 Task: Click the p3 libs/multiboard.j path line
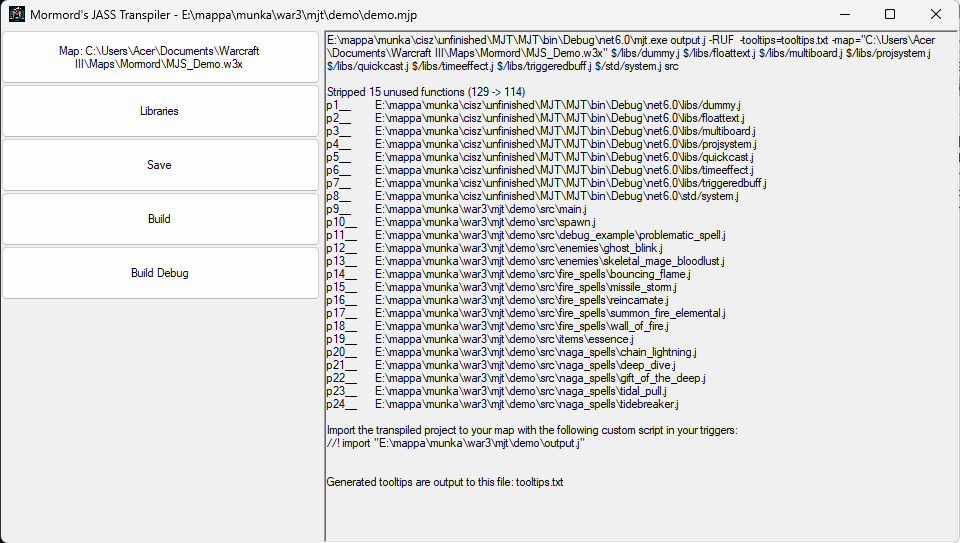[541, 131]
